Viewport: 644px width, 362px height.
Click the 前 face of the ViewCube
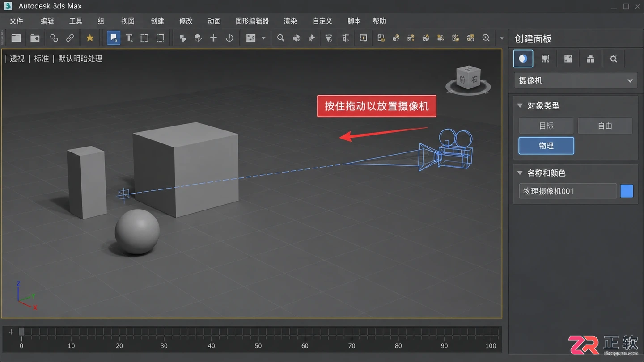[x=462, y=80]
